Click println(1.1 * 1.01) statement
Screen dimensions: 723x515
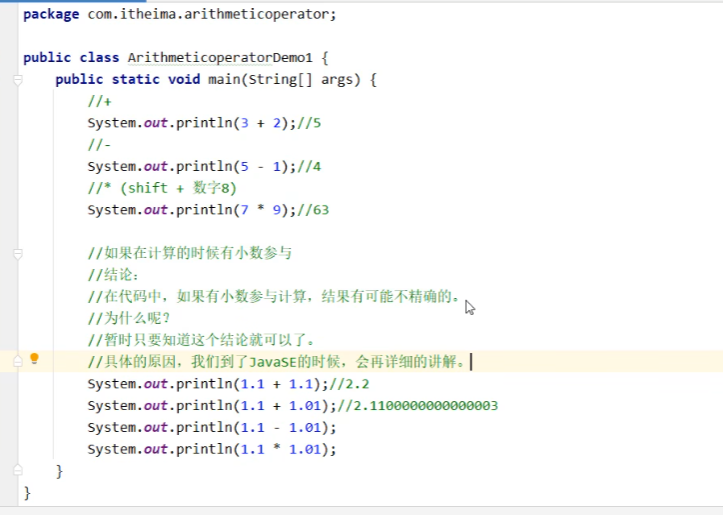[x=212, y=449]
